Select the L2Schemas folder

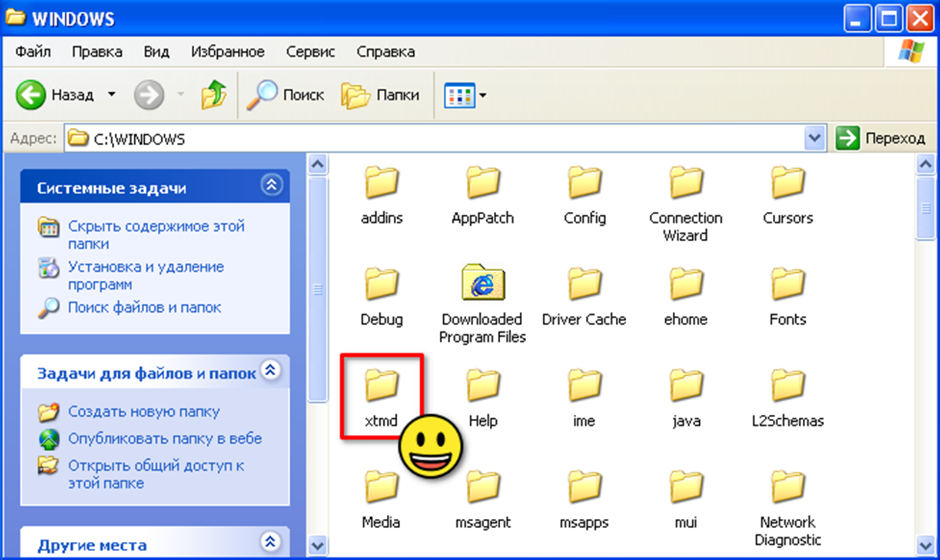coord(788,398)
